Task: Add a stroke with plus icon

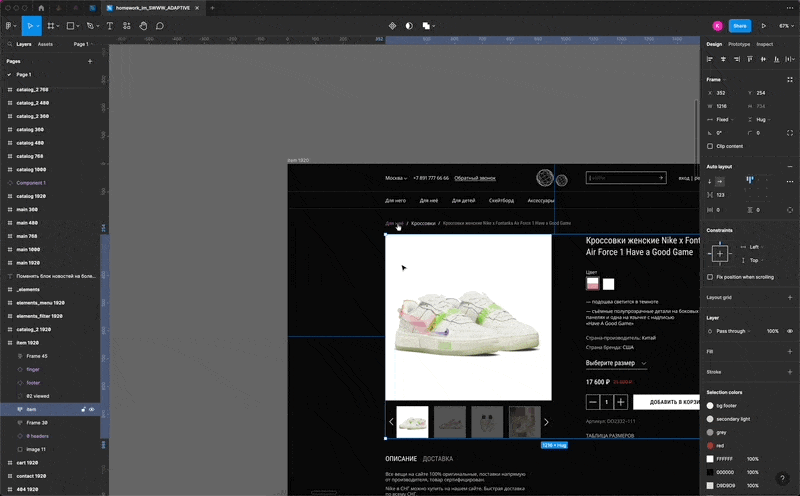Action: pos(790,372)
